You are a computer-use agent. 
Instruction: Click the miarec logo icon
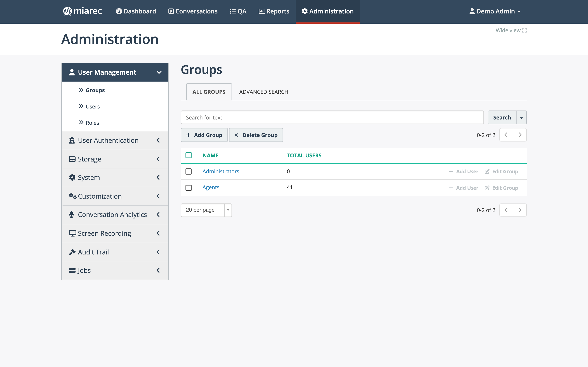coord(67,11)
